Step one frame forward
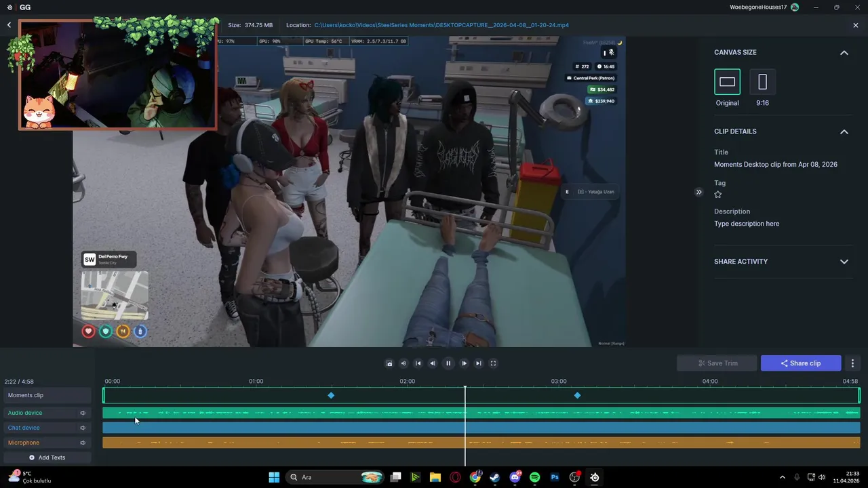This screenshot has width=868, height=488. coord(464,363)
